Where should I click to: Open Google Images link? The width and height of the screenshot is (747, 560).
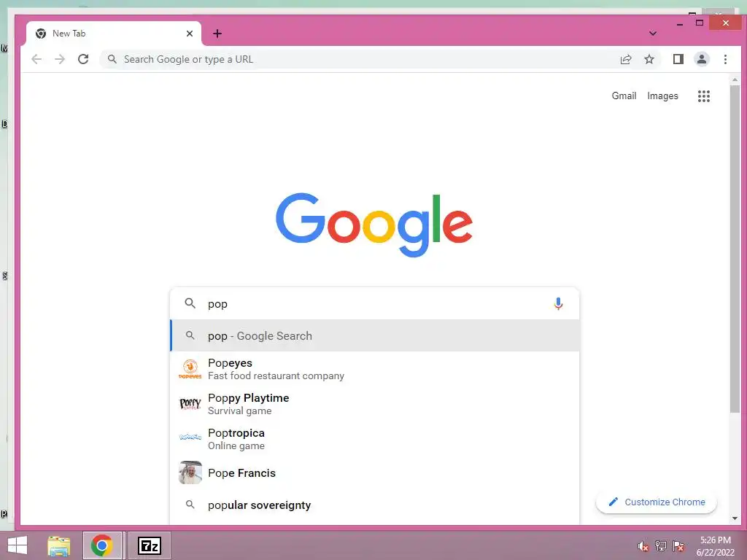coord(662,96)
